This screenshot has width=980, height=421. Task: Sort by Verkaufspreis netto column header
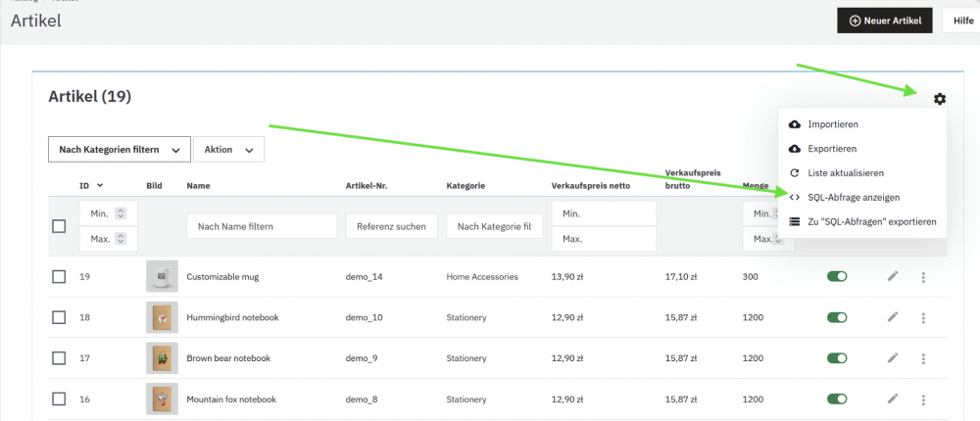pyautogui.click(x=591, y=185)
